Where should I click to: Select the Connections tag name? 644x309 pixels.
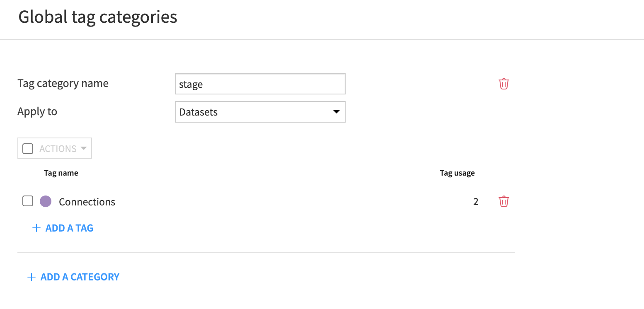pyautogui.click(x=87, y=202)
